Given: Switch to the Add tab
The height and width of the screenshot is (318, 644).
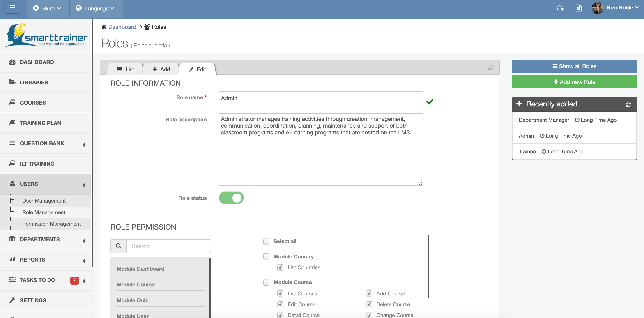Looking at the screenshot, I should pyautogui.click(x=161, y=69).
